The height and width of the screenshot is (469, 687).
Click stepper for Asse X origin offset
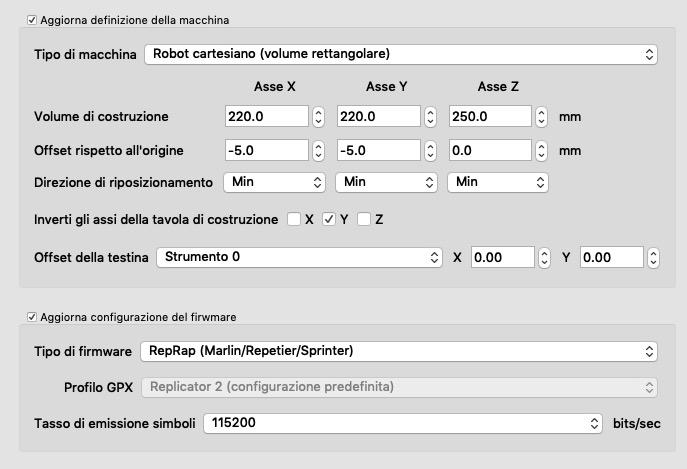click(x=319, y=151)
